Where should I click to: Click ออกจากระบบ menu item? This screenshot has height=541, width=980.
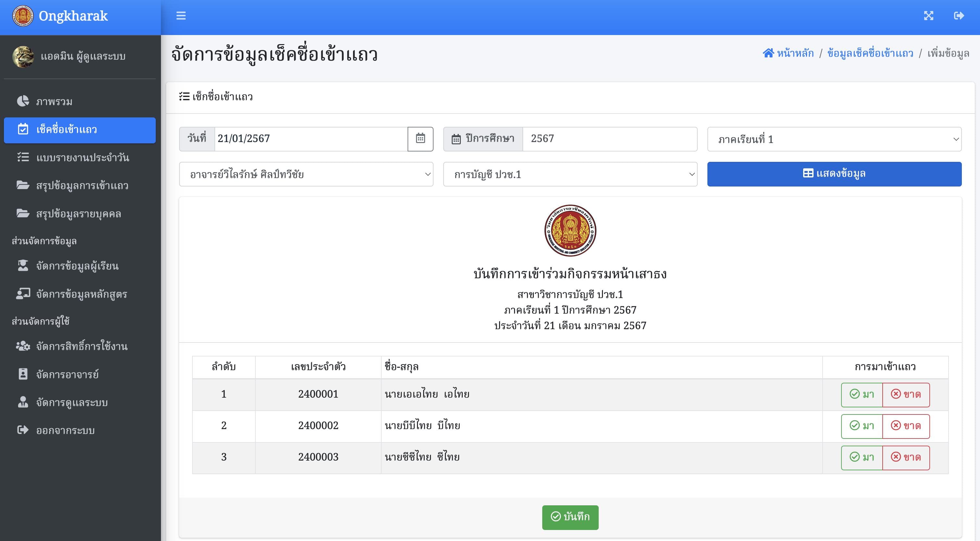[x=80, y=430]
